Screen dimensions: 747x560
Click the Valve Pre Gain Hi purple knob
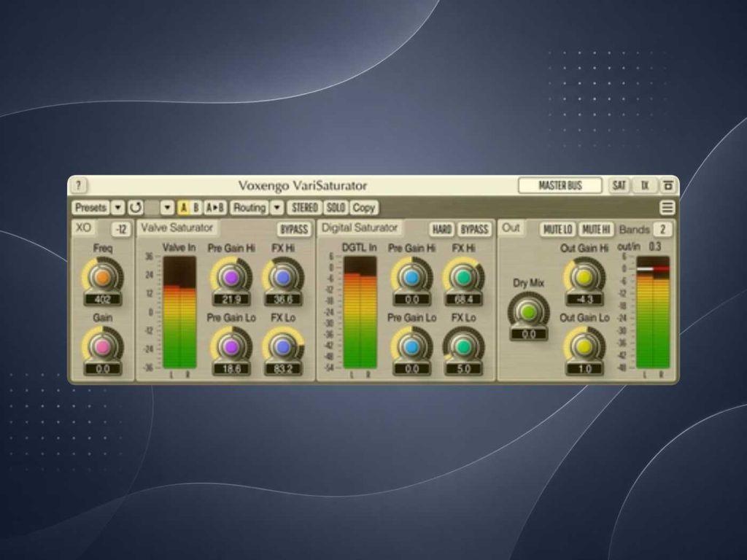(231, 277)
